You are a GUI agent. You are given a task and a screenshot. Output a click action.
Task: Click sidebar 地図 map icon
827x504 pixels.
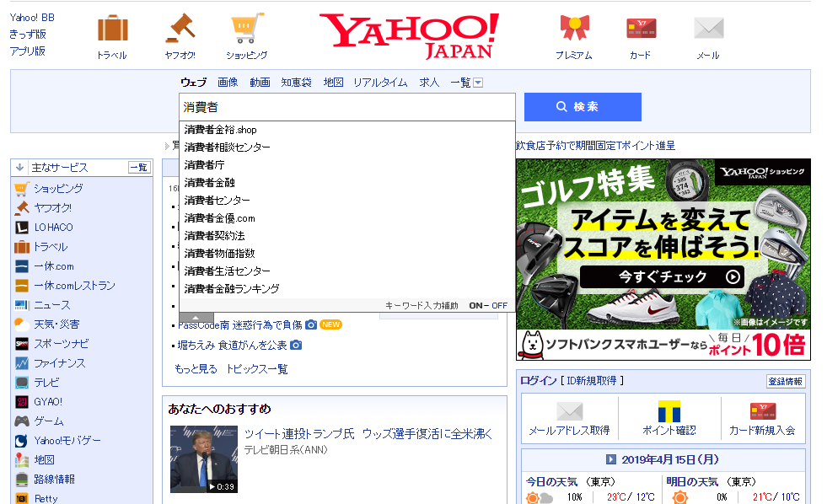(22, 459)
